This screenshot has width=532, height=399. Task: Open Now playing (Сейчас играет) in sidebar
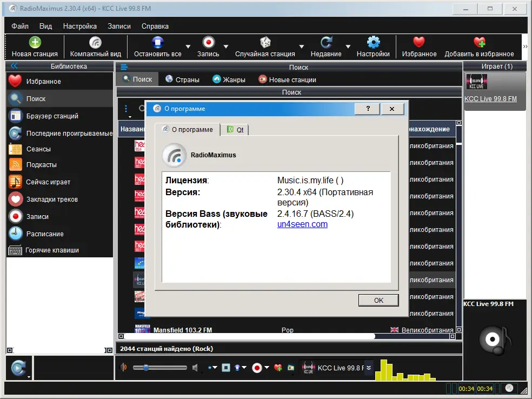point(59,182)
